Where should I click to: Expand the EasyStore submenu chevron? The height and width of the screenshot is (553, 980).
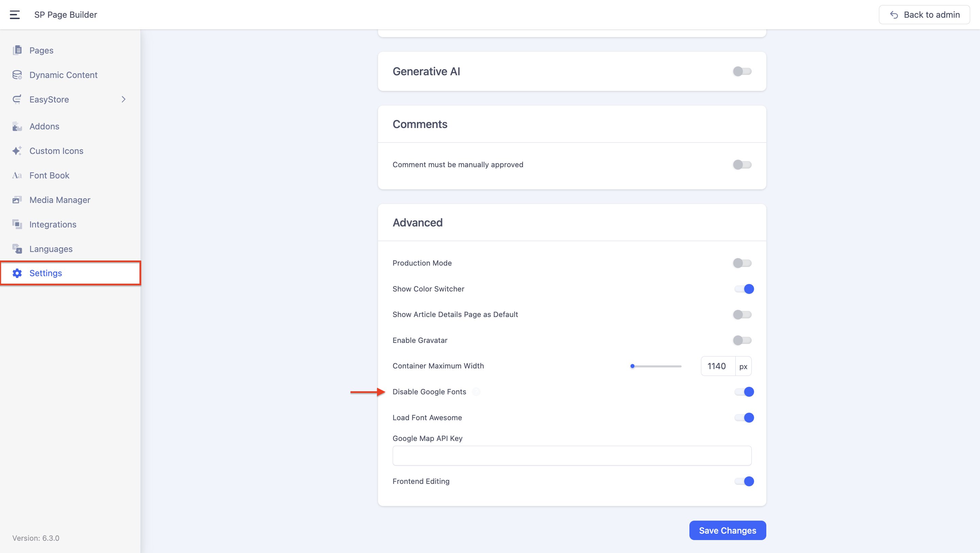point(123,99)
